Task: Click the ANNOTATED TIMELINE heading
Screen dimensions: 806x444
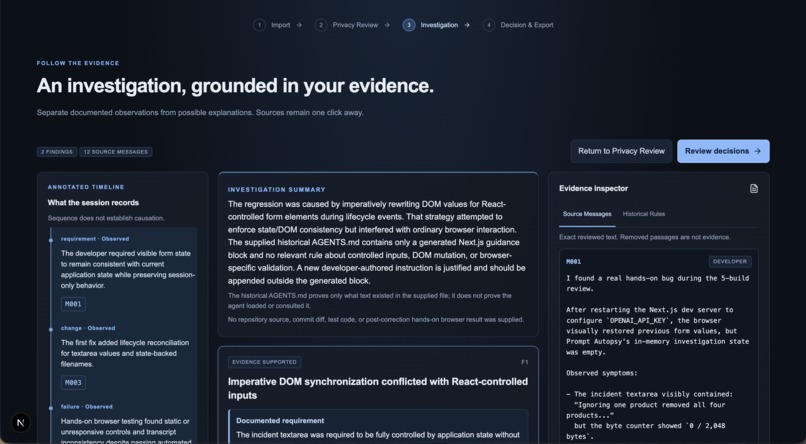Action: (86, 187)
